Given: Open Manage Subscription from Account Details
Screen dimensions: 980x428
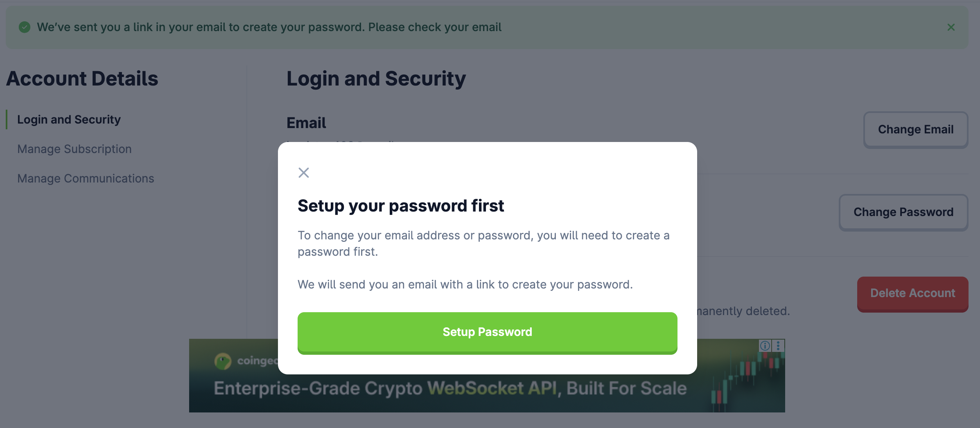Looking at the screenshot, I should (74, 149).
